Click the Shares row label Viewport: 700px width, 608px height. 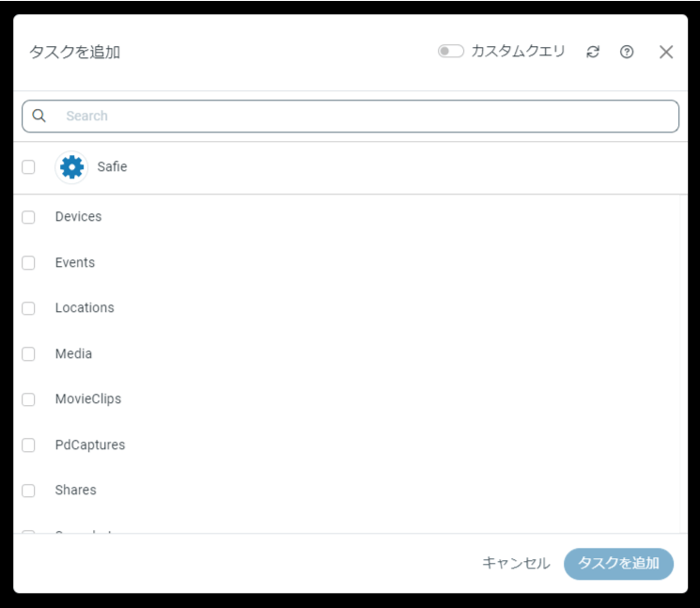point(75,490)
